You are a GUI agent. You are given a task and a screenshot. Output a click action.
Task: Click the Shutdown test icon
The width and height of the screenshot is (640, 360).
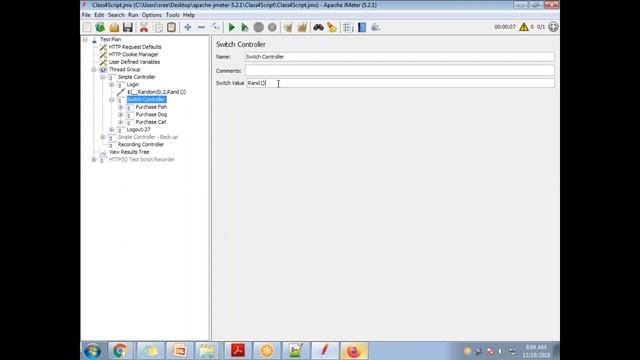pyautogui.click(x=272, y=27)
